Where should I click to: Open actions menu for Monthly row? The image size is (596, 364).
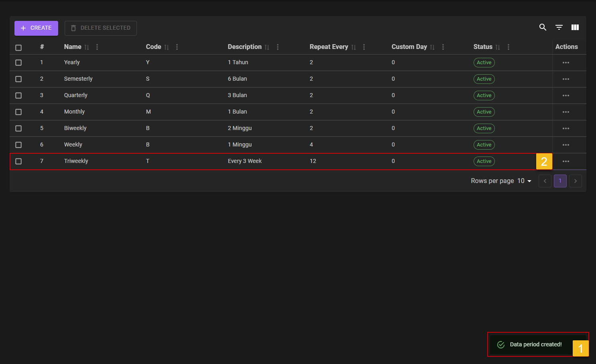click(566, 112)
